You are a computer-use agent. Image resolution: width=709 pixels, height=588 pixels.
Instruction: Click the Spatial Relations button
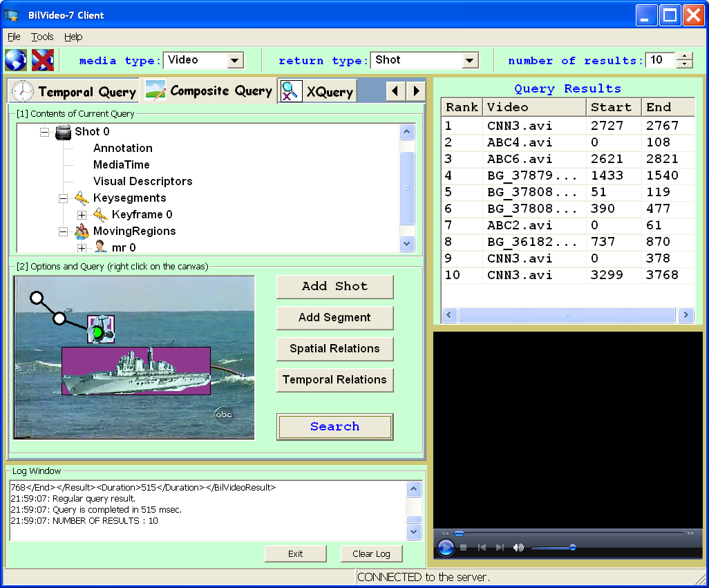[334, 349]
